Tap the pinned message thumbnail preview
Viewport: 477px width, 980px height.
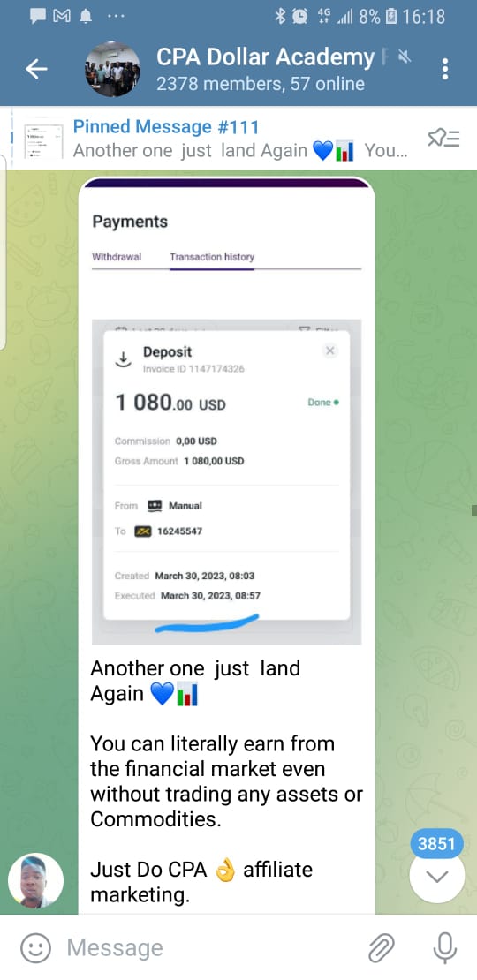(43, 139)
